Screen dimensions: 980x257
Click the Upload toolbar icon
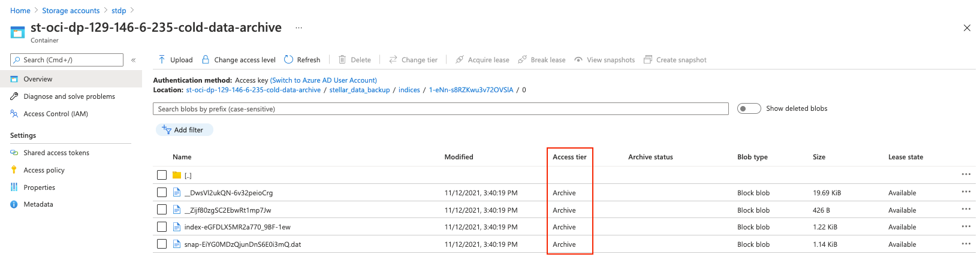tap(162, 60)
